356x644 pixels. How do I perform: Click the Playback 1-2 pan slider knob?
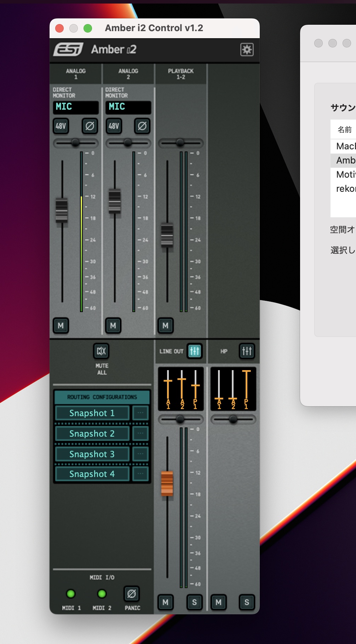point(180,143)
